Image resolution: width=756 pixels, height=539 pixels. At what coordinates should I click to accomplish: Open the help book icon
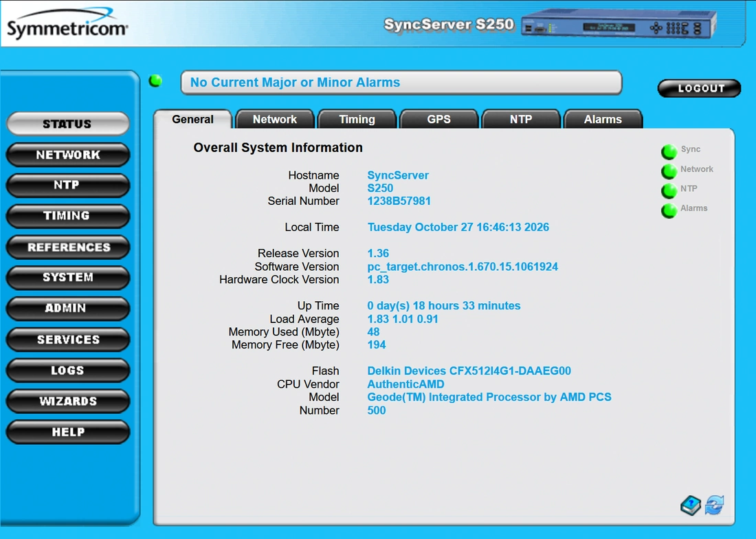tap(691, 505)
